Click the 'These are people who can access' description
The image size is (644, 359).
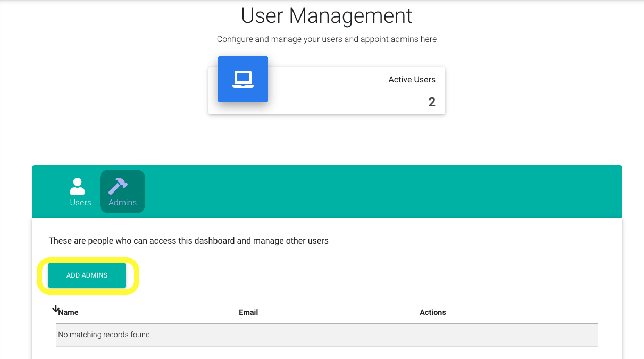pos(189,241)
